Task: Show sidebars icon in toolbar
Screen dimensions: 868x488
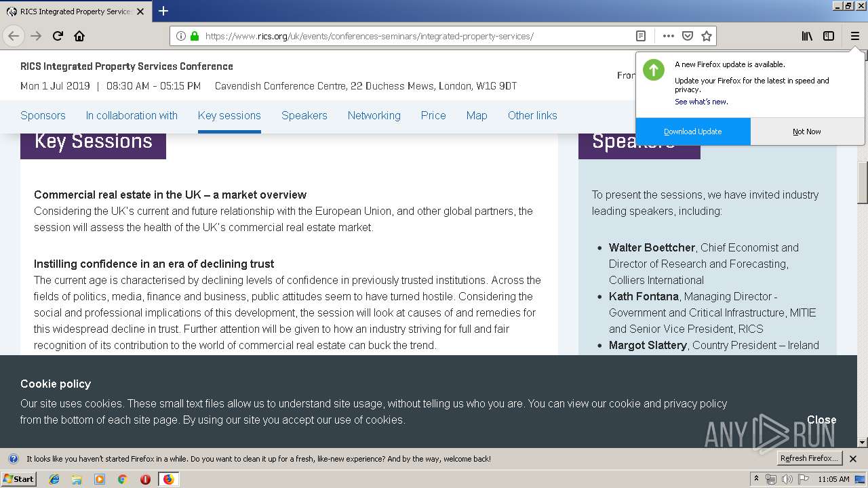Action: (x=829, y=36)
